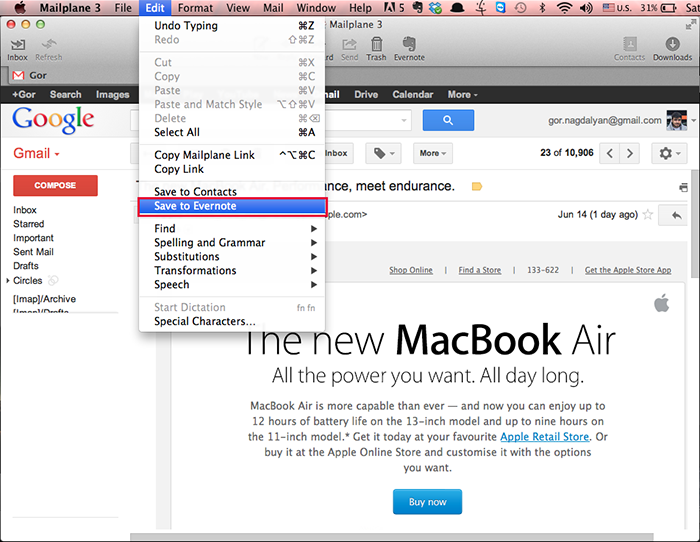Open the Sent Mail folder
This screenshot has width=700, height=542.
pos(33,252)
